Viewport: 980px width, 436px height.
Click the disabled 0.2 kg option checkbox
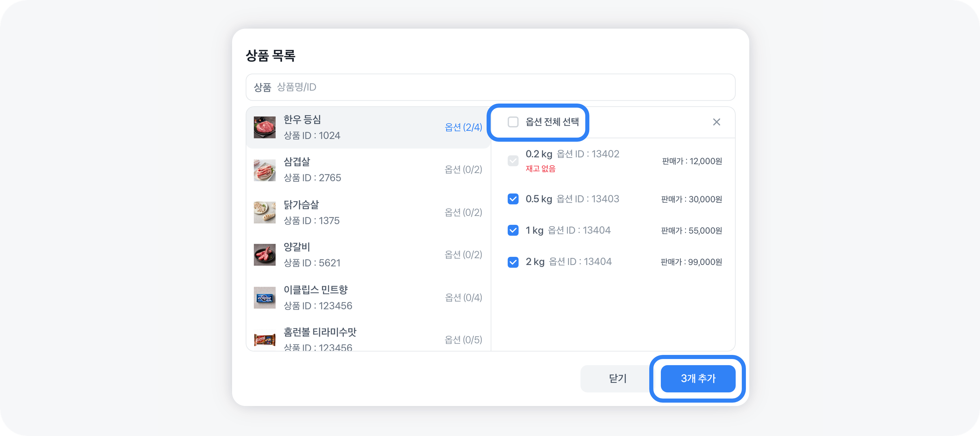(513, 161)
